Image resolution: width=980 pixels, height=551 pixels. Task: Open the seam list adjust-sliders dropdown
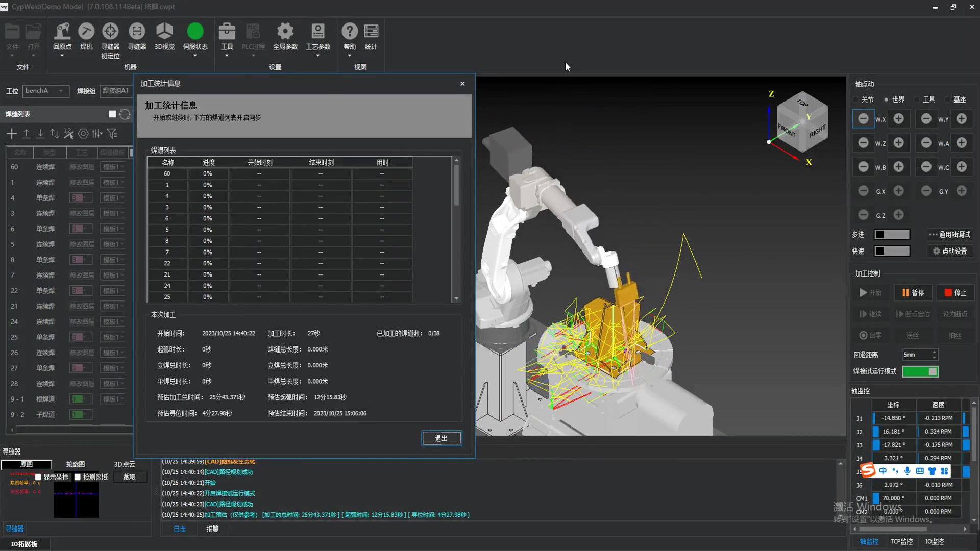coord(97,134)
